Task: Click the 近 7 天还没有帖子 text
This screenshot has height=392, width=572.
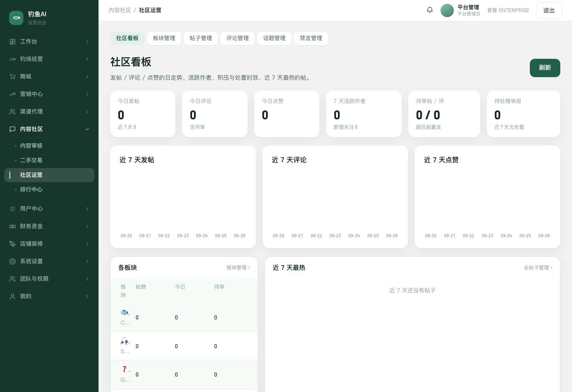Action: tap(413, 291)
